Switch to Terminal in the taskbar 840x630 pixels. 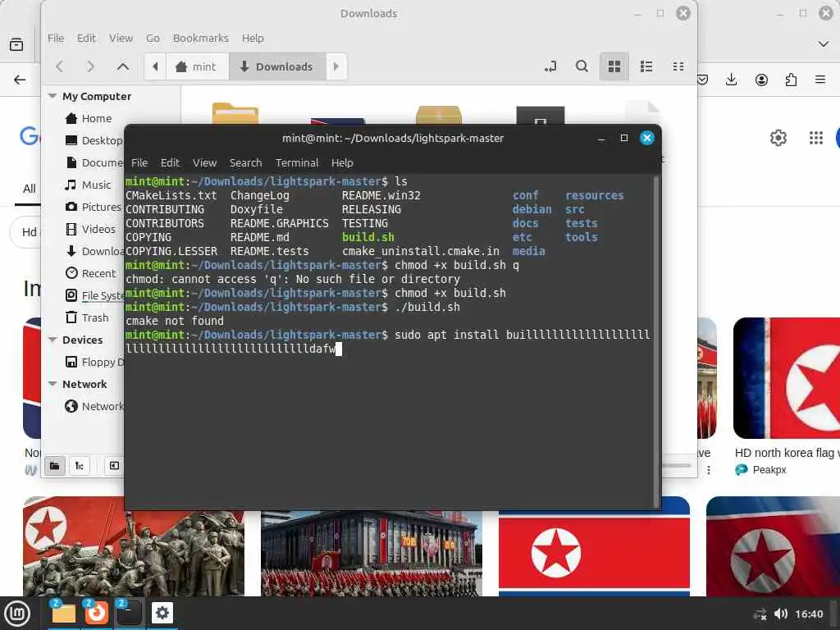pos(129,614)
